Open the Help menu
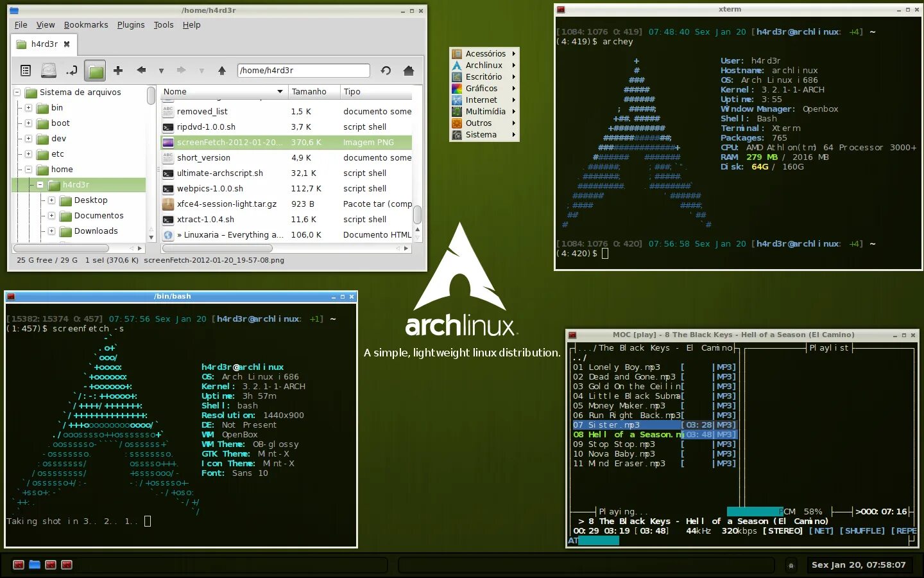The height and width of the screenshot is (578, 924). coord(192,25)
